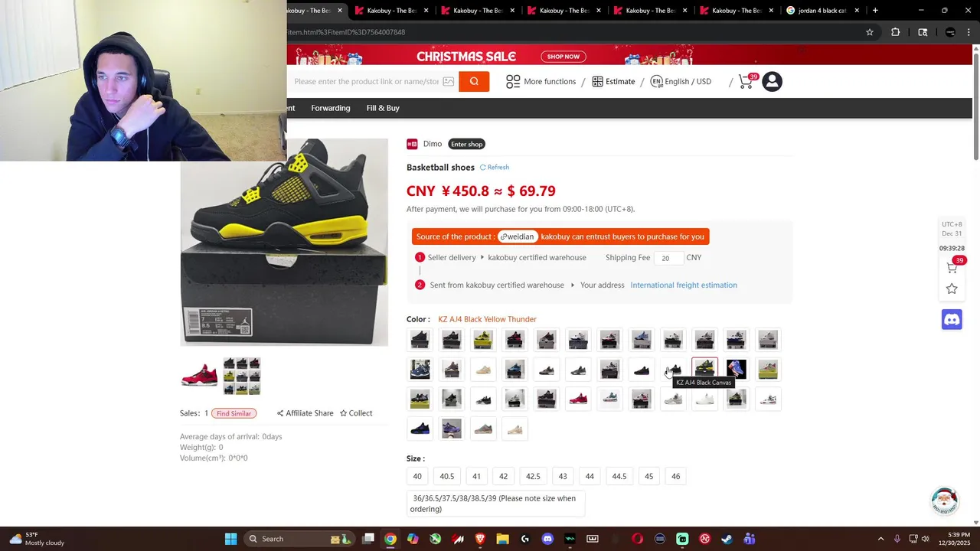Select the 36/36.5/37.5/38/38.5/39 size option

(x=495, y=504)
